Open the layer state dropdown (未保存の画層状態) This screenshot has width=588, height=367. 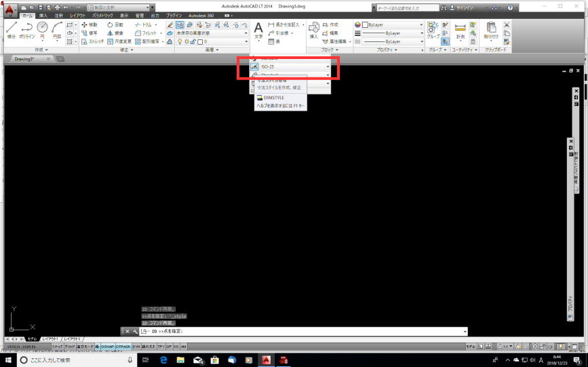tap(212, 33)
